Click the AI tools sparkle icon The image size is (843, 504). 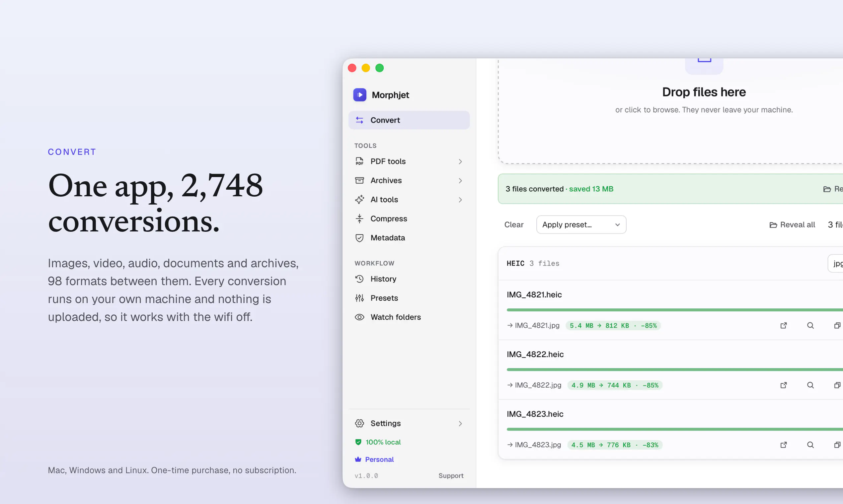click(x=359, y=199)
